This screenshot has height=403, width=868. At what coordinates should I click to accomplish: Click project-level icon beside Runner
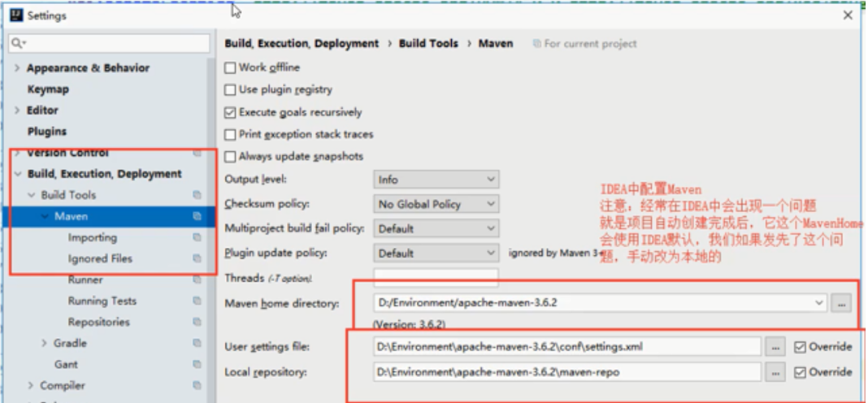[197, 279]
